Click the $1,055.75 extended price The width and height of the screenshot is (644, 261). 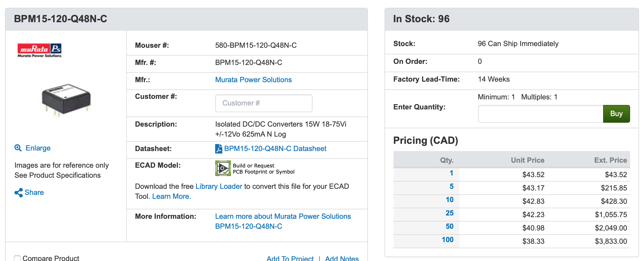pyautogui.click(x=611, y=215)
